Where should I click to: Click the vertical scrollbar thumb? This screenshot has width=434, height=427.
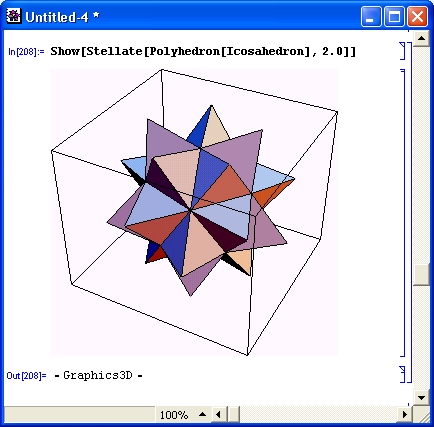click(421, 275)
